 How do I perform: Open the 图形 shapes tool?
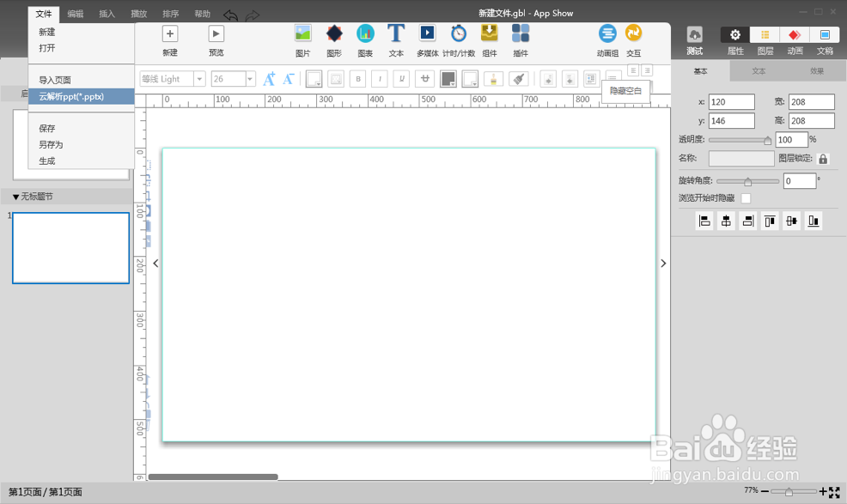click(334, 33)
